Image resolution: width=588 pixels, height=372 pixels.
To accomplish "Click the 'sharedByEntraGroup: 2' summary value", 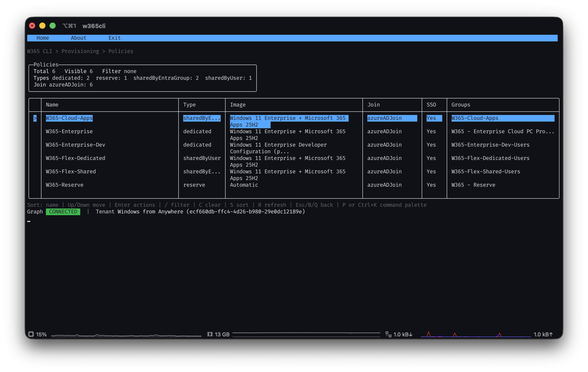I will pos(166,78).
